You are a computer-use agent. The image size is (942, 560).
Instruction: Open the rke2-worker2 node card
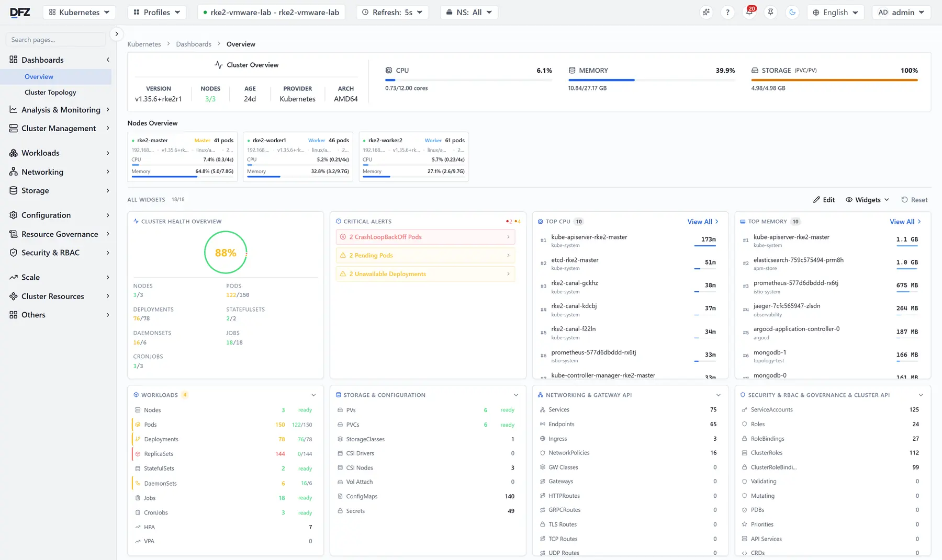(x=414, y=156)
